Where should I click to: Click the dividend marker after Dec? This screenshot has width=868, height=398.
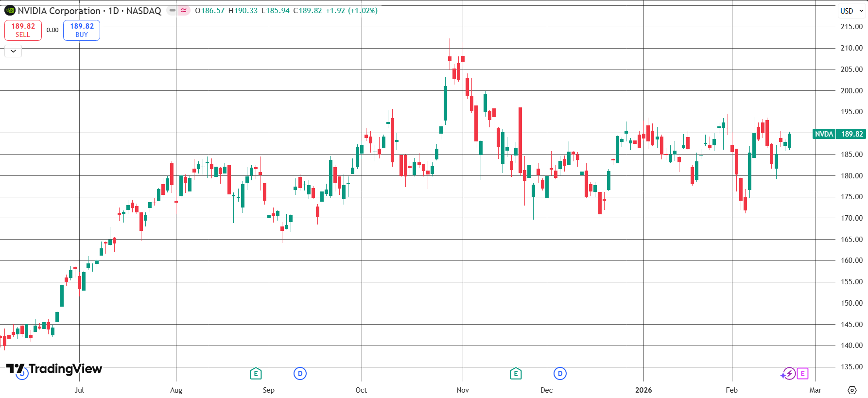(x=560, y=374)
